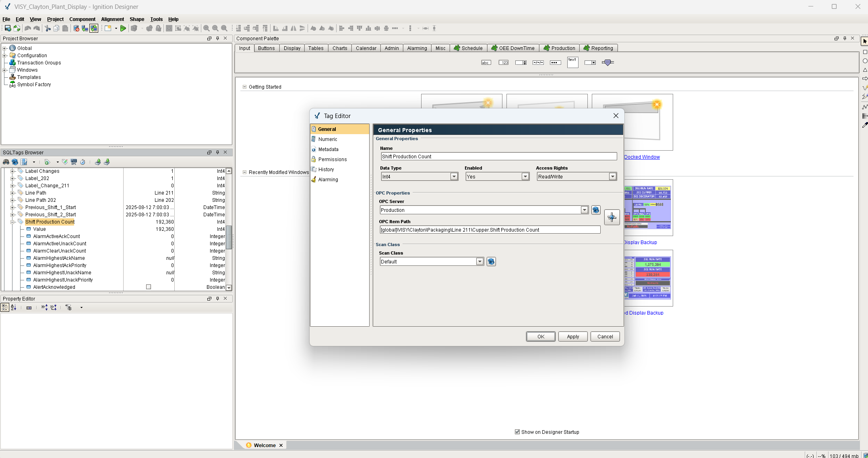This screenshot has width=868, height=458.
Task: Open the Data Type dropdown
Action: 454,176
